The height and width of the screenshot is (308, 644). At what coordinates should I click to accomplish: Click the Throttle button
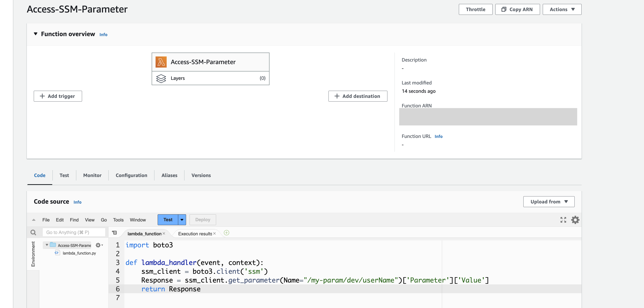point(475,9)
